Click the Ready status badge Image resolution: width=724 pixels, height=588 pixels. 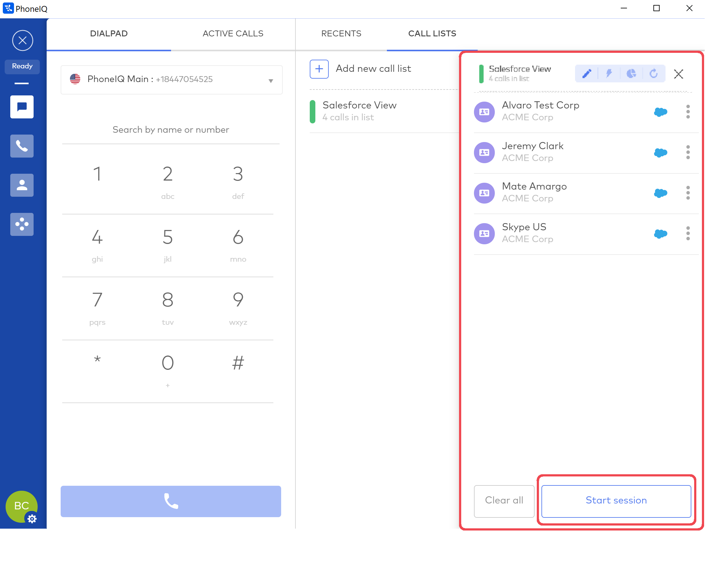tap(22, 67)
